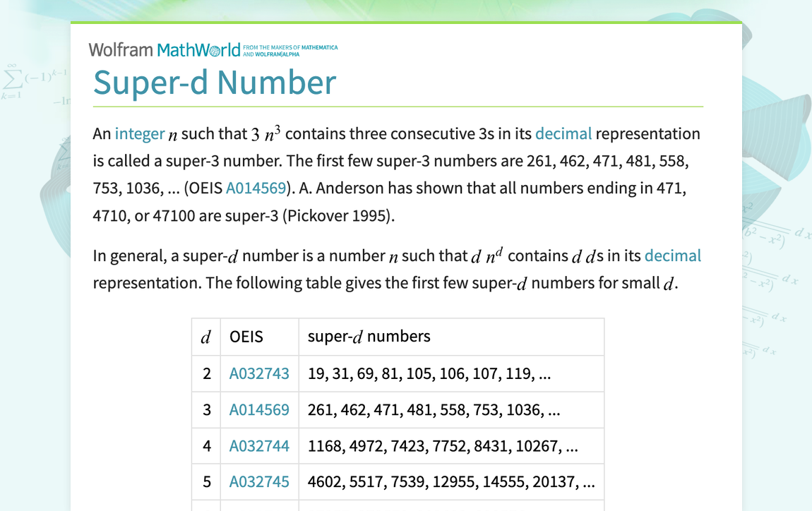The image size is (812, 511).
Task: Click the Super-d Number page title
Action: [215, 83]
